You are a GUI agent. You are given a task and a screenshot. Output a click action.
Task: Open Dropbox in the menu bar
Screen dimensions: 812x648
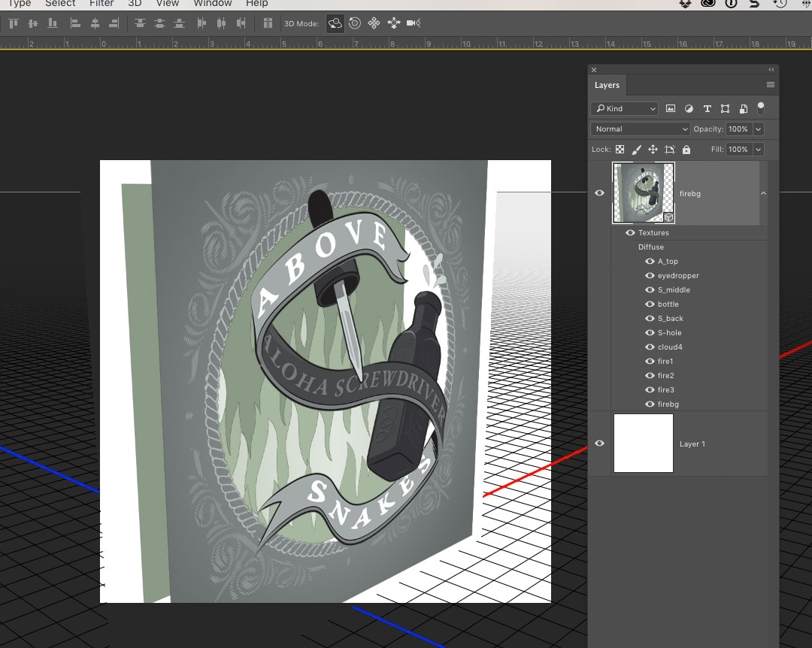pyautogui.click(x=685, y=4)
